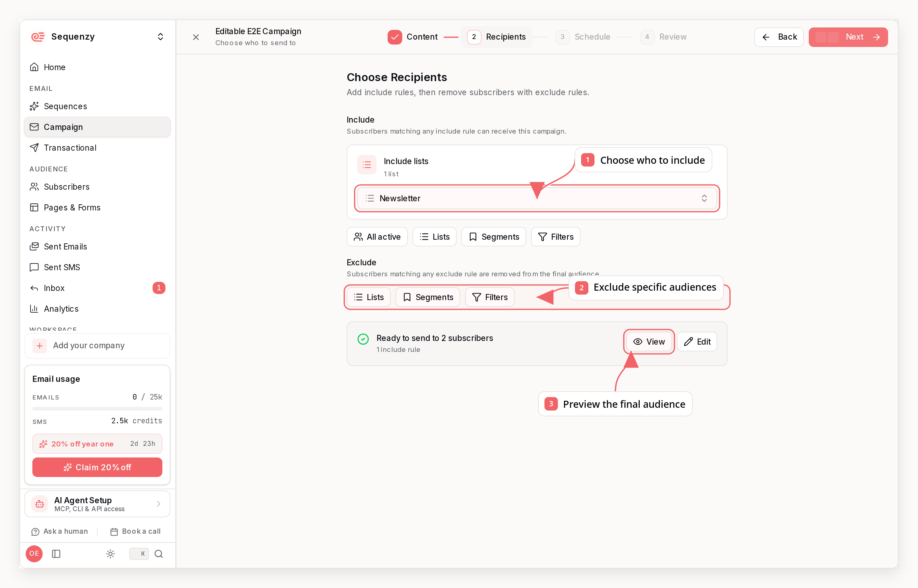Click the Back button
The height and width of the screenshot is (588, 918).
coord(779,37)
